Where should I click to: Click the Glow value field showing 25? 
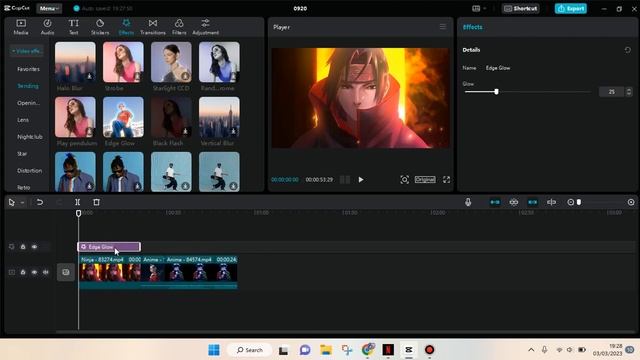pyautogui.click(x=611, y=92)
